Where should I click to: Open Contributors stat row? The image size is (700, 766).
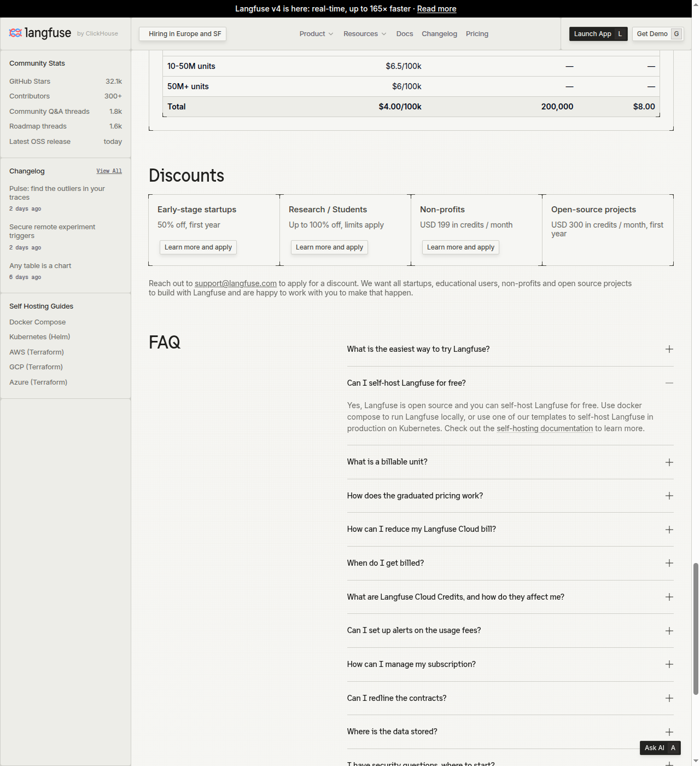point(66,96)
